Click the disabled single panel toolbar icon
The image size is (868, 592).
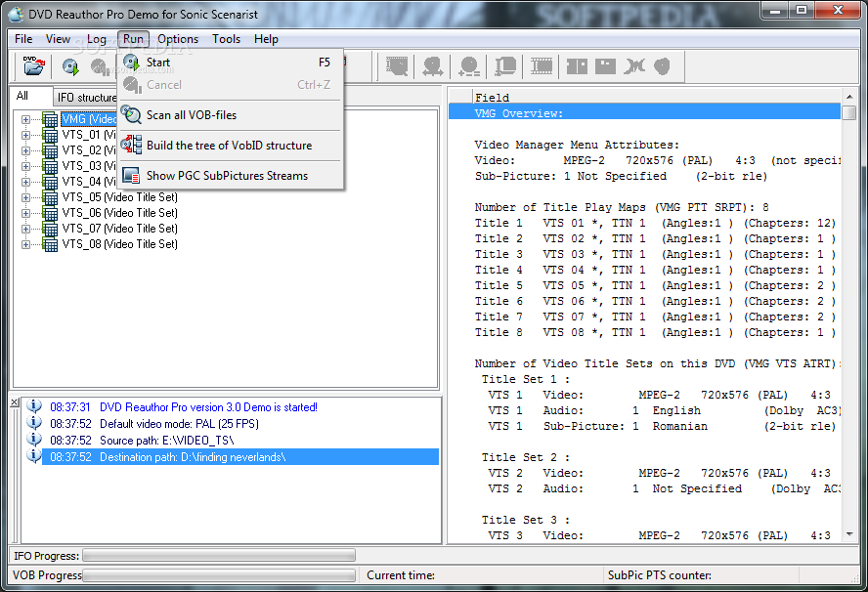605,65
